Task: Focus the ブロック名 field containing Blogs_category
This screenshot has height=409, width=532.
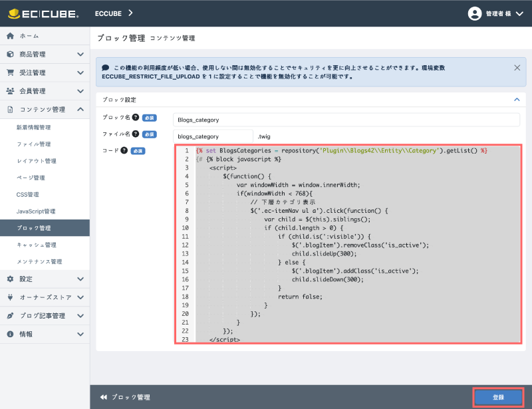Action: (346, 120)
